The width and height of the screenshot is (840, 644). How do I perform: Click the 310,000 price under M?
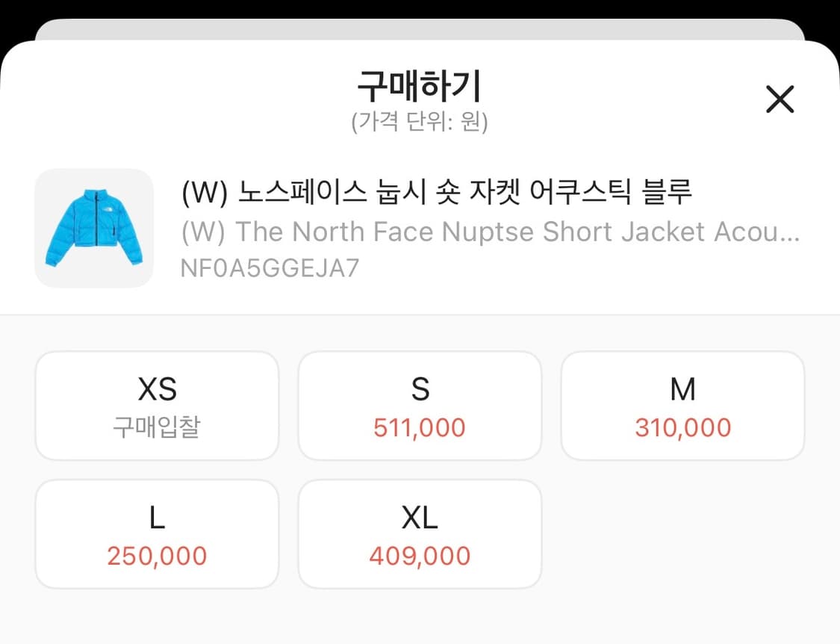682,427
